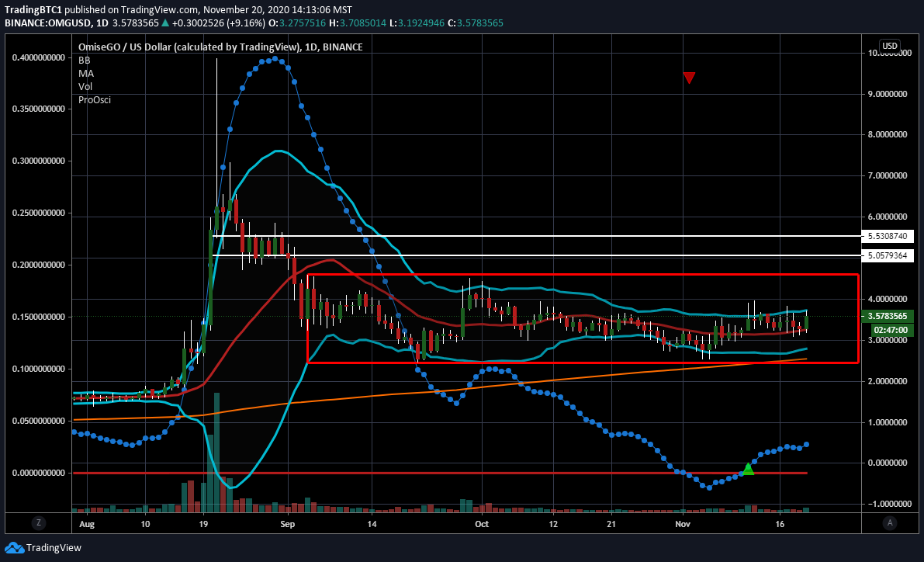Select the Vol indicator label
This screenshot has width=924, height=562.
coord(85,87)
